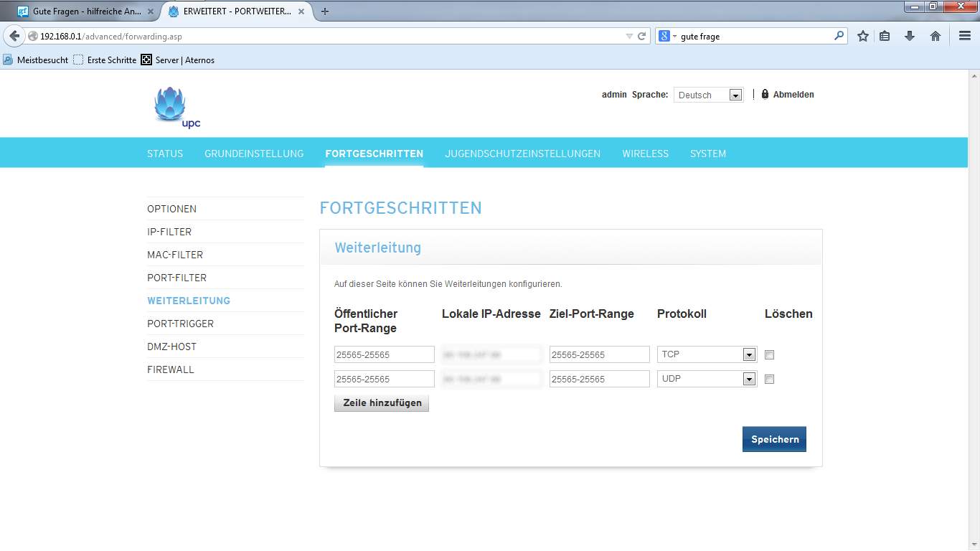Click the search magnifier icon
The height and width of the screenshot is (551, 980).
(x=839, y=36)
